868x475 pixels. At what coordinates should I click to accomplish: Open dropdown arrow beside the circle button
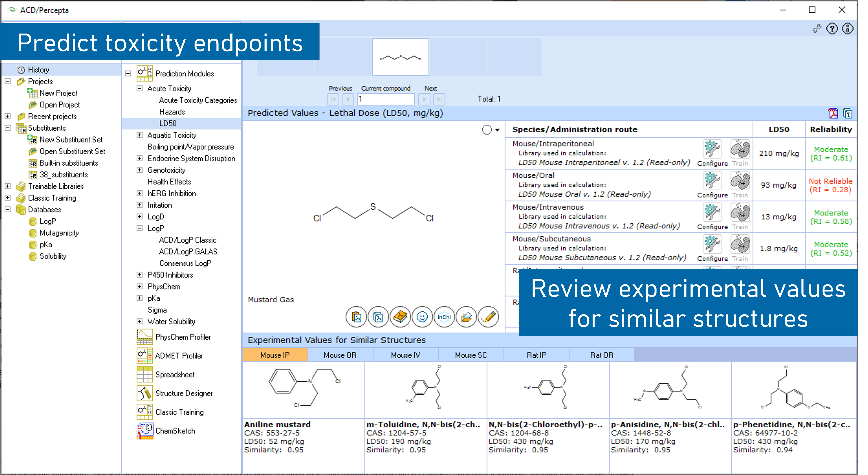tap(497, 130)
